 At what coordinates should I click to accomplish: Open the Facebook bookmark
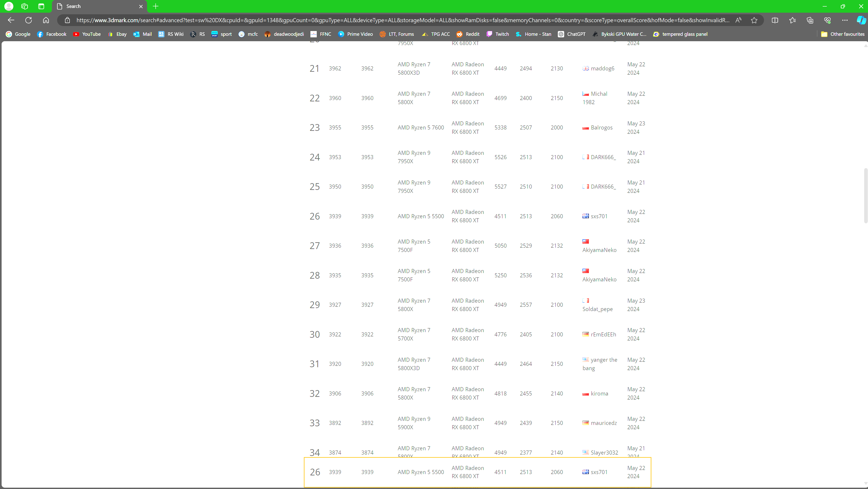[x=52, y=34]
